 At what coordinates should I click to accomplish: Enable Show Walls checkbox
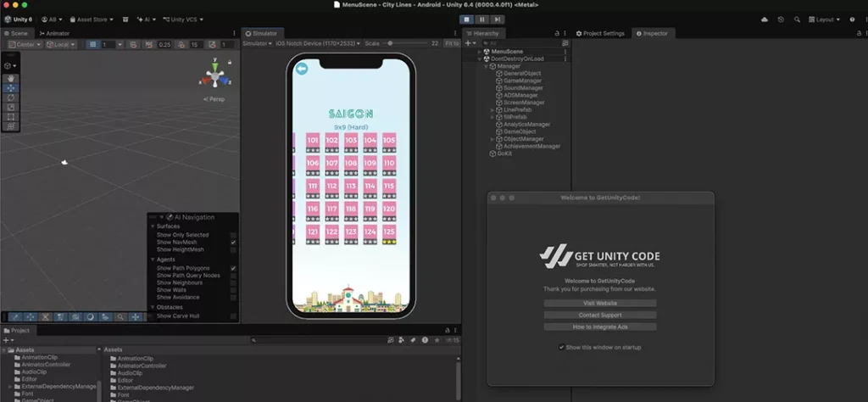[x=233, y=290]
